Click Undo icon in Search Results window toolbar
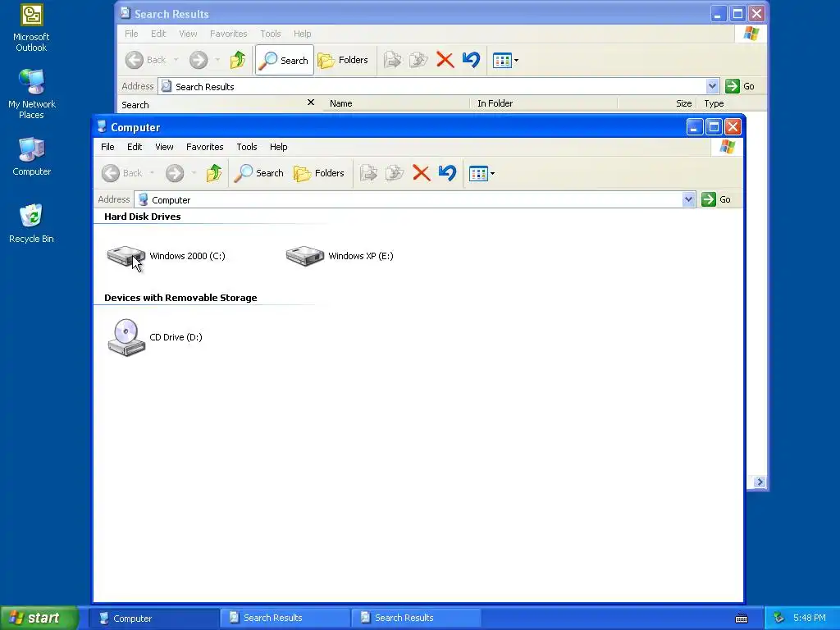The width and height of the screenshot is (840, 630). tap(471, 59)
